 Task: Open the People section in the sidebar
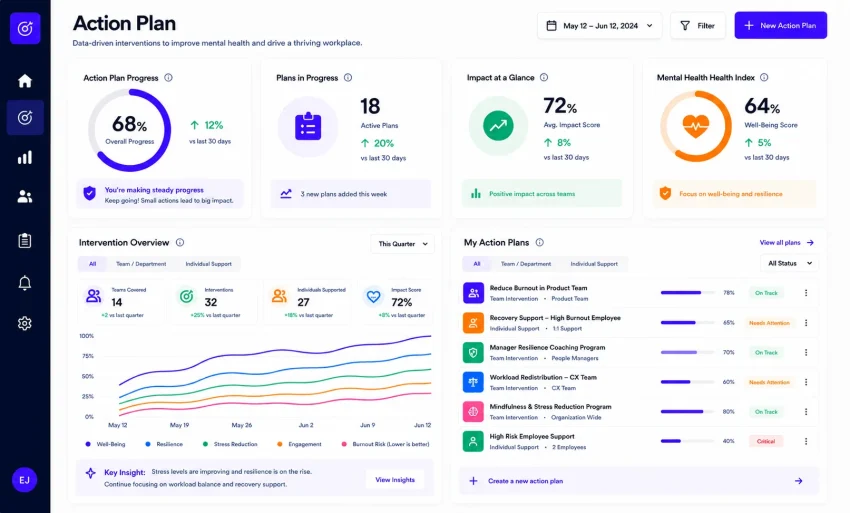(x=25, y=196)
